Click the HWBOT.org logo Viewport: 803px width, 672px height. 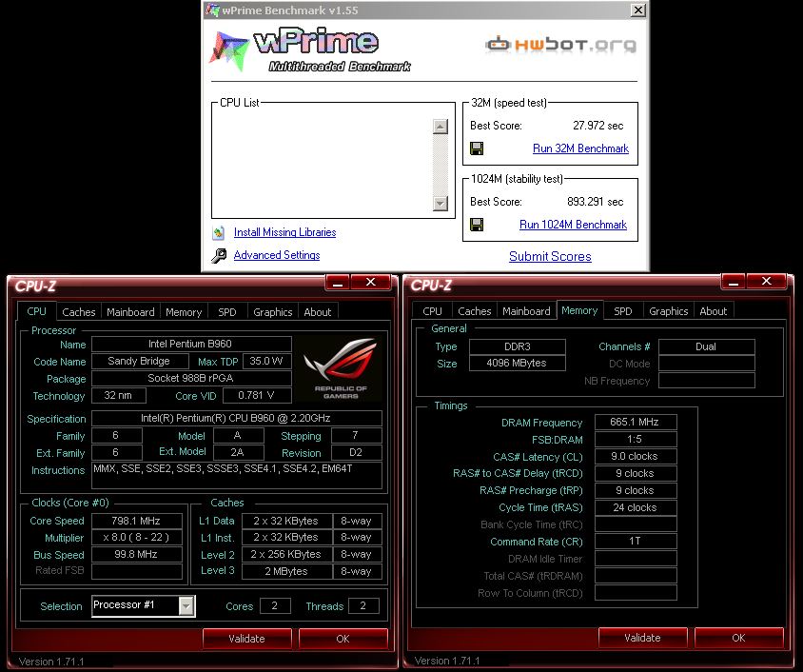(560, 45)
